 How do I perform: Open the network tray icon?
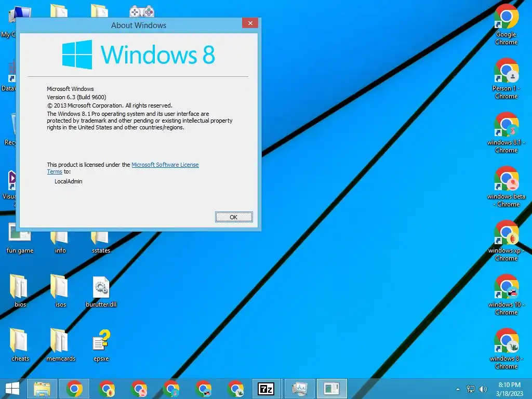[x=471, y=389]
